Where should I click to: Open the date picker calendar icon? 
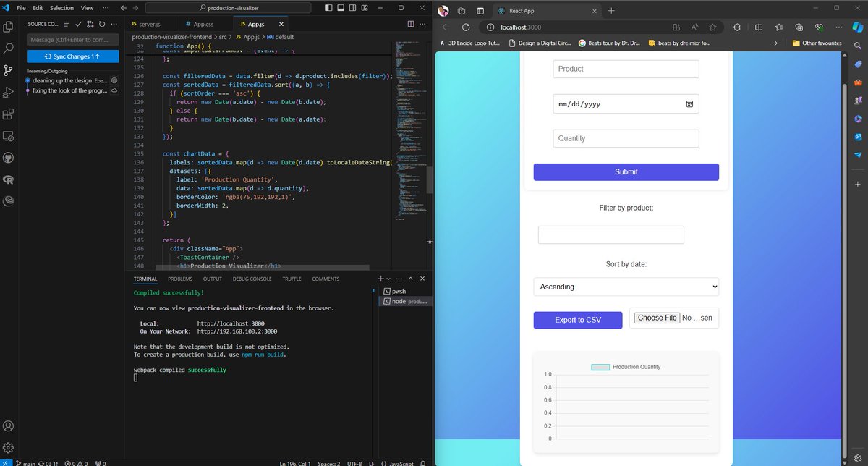click(x=689, y=104)
